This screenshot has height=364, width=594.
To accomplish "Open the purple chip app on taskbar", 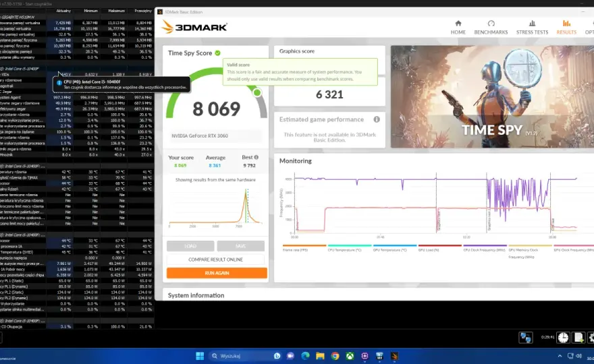I will click(x=364, y=356).
